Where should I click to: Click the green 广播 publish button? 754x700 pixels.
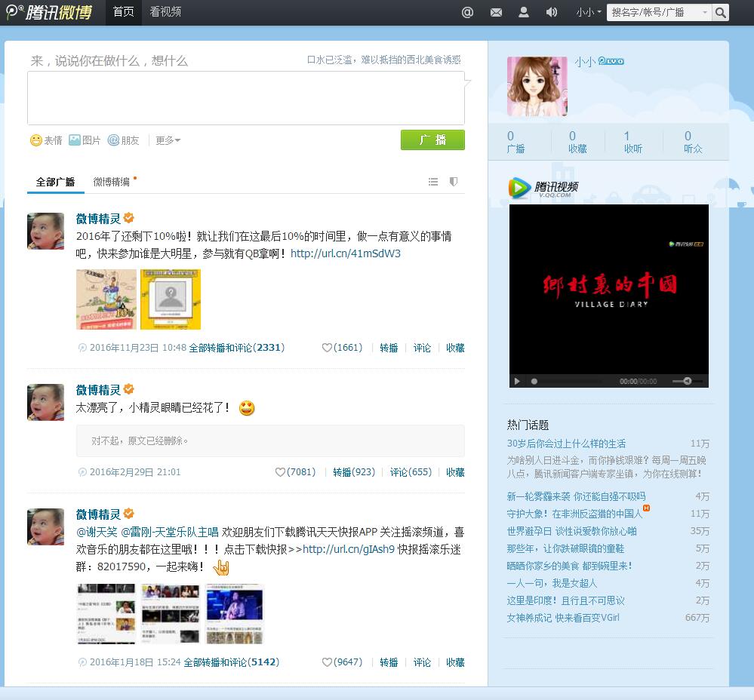click(432, 140)
